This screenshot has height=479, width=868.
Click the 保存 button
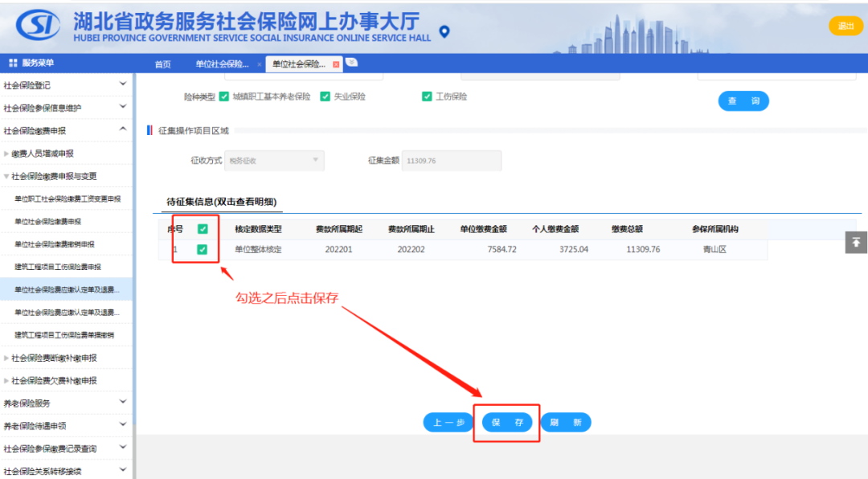(x=507, y=423)
